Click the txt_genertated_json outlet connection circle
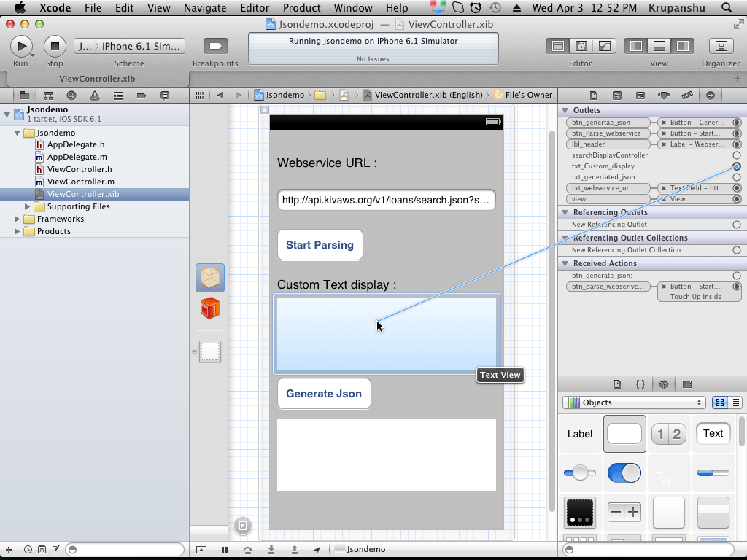 coord(737,177)
